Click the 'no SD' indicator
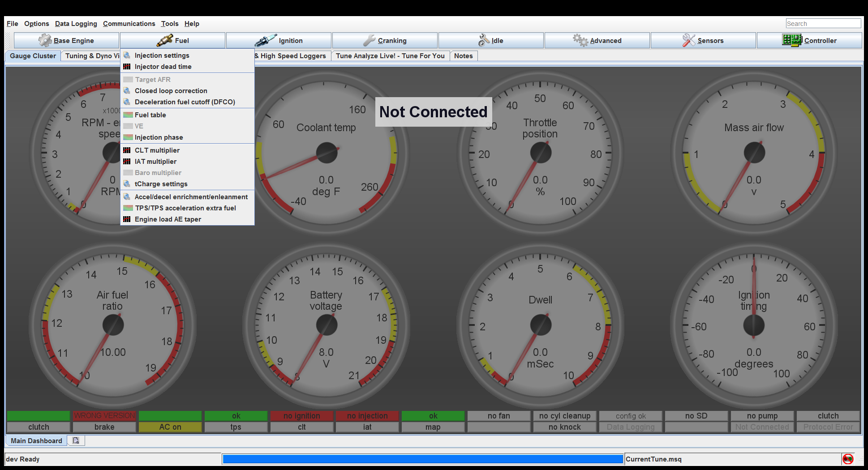Screen dimensions: 868x470 click(x=696, y=416)
